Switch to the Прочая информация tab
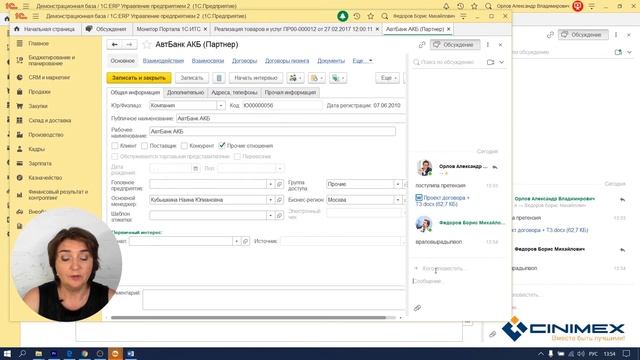640x360 pixels. [290, 93]
